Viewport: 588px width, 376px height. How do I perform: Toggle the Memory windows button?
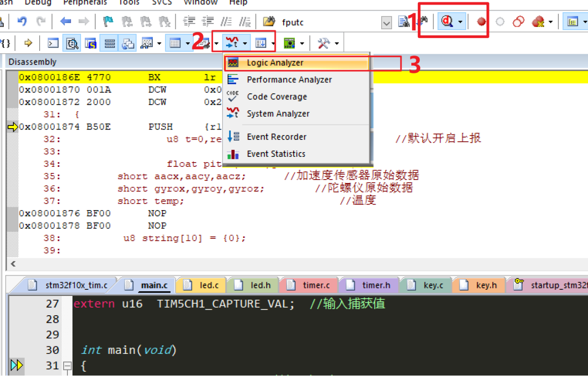[x=175, y=43]
